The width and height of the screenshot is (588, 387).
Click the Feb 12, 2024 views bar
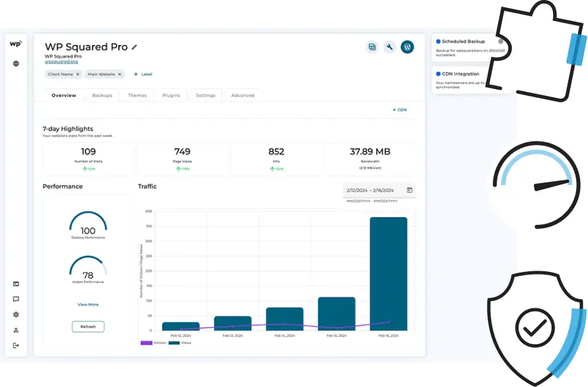coord(181,326)
